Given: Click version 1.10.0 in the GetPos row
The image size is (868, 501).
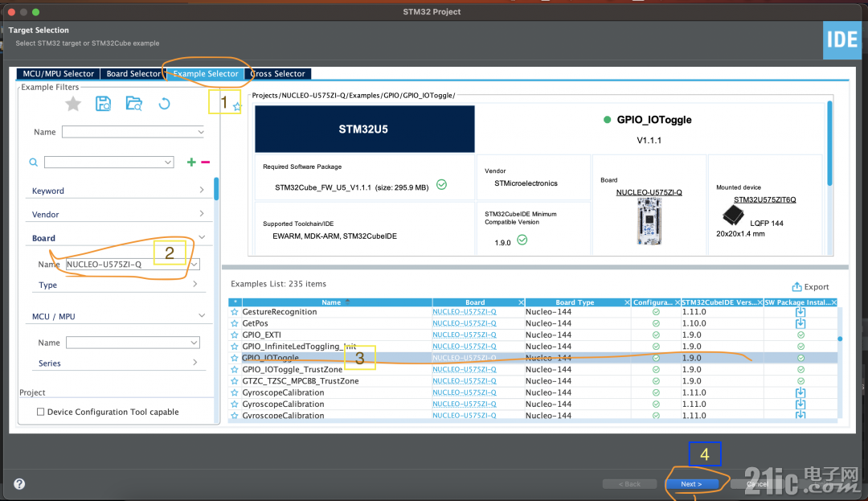Looking at the screenshot, I should coord(694,323).
